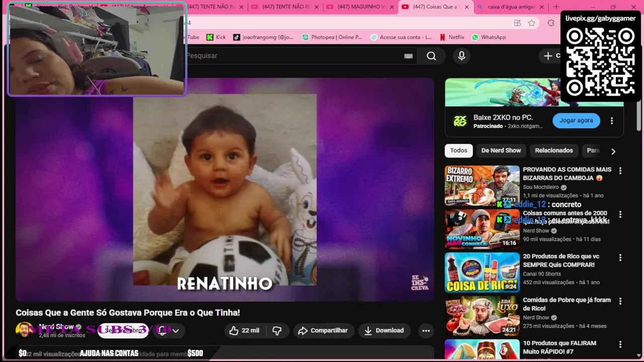Click the 2XKO advertiser logo
644x362 pixels.
pyautogui.click(x=460, y=121)
